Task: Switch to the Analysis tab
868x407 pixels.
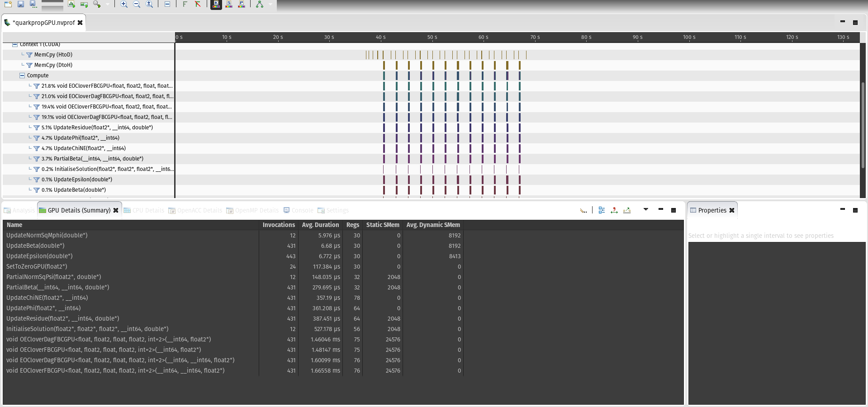Action: tap(19, 210)
